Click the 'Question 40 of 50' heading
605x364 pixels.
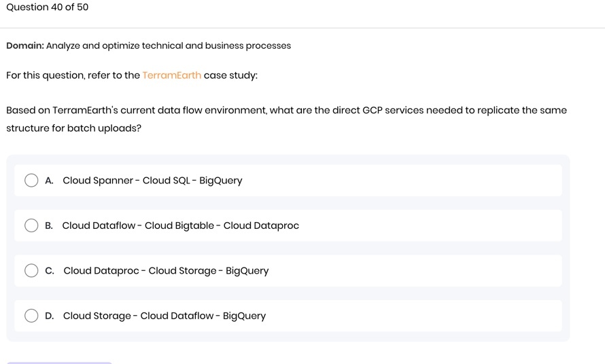pos(48,7)
